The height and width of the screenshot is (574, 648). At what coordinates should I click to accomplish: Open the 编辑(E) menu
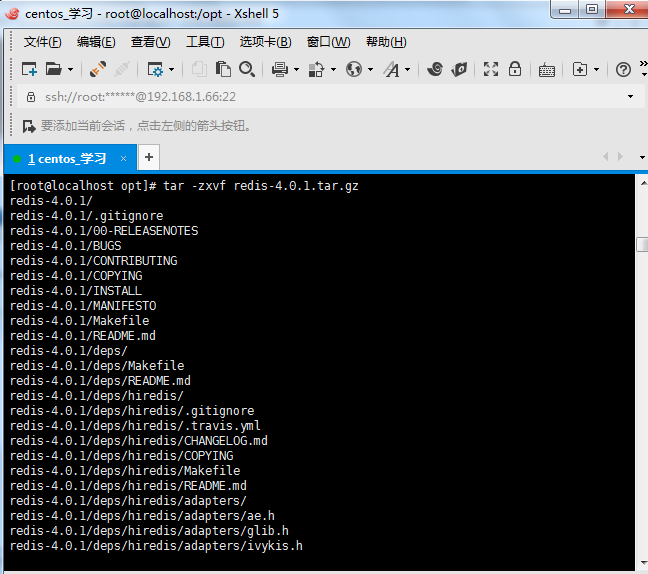(x=96, y=42)
